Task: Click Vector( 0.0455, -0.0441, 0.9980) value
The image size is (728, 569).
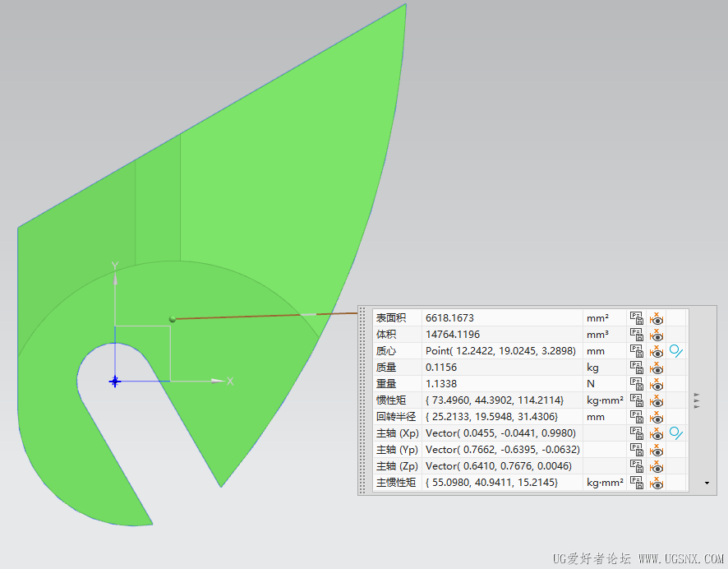Action: [500, 433]
